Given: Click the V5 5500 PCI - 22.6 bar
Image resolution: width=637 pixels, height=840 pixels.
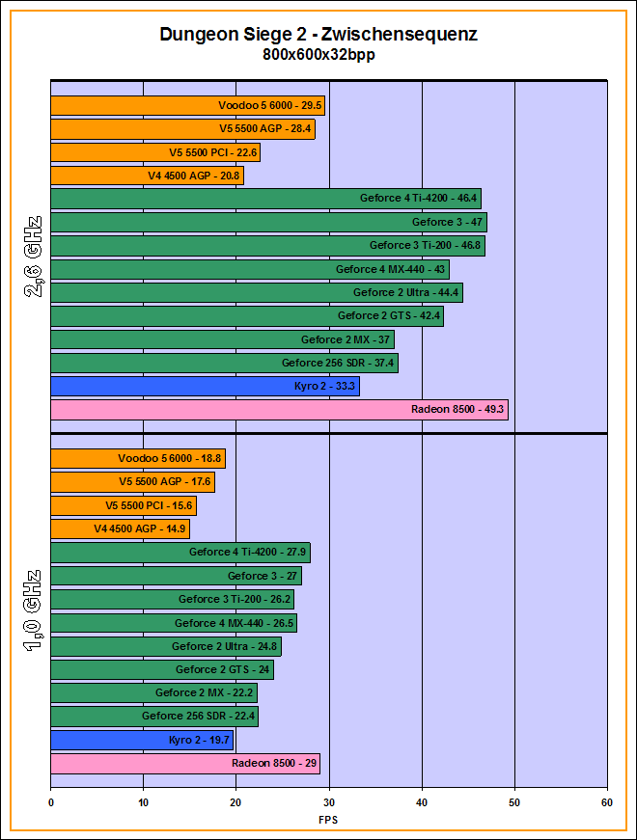Looking at the screenshot, I should pos(155,152).
